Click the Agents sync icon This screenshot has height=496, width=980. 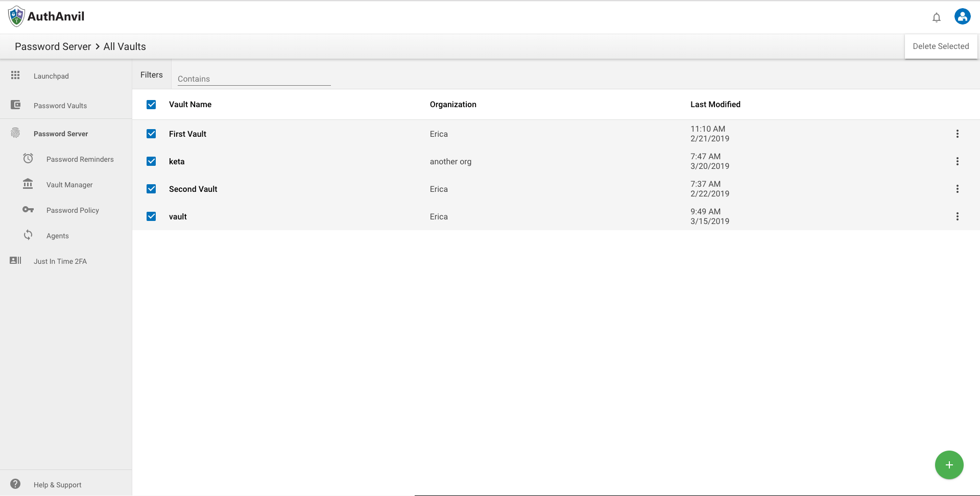(28, 235)
